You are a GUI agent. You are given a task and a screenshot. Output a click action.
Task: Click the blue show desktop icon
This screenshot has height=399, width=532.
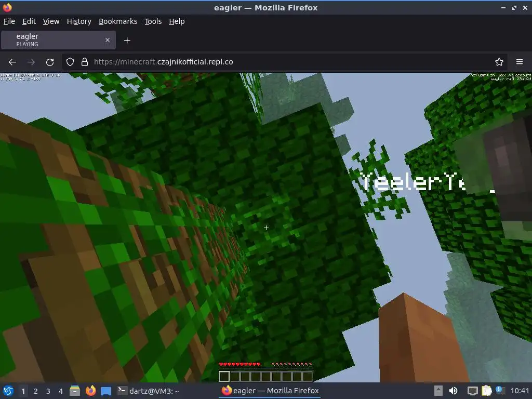[x=106, y=391]
